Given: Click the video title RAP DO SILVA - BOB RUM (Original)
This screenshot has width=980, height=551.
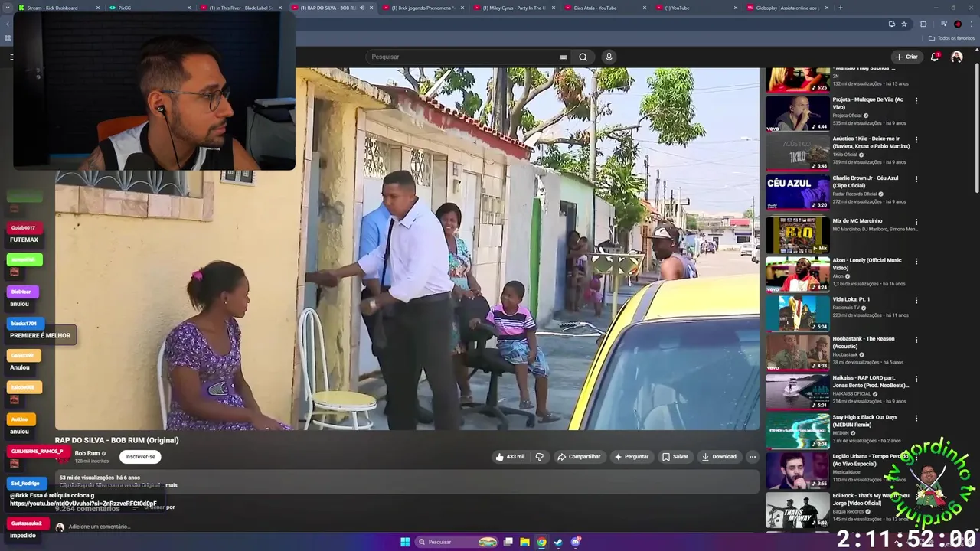Looking at the screenshot, I should [116, 440].
